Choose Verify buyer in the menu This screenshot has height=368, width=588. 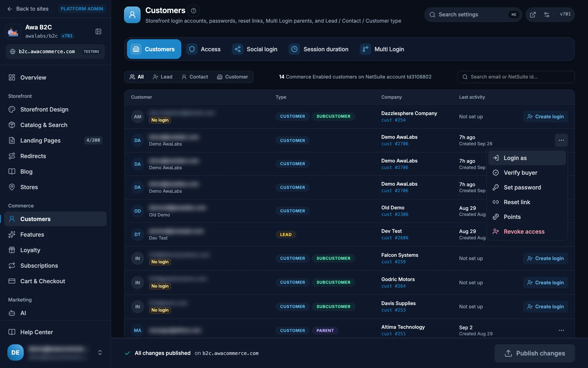tap(527, 173)
